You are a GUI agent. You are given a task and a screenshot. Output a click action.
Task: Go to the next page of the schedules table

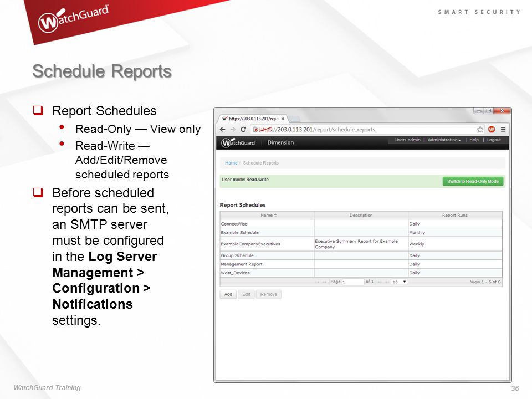[380, 282]
